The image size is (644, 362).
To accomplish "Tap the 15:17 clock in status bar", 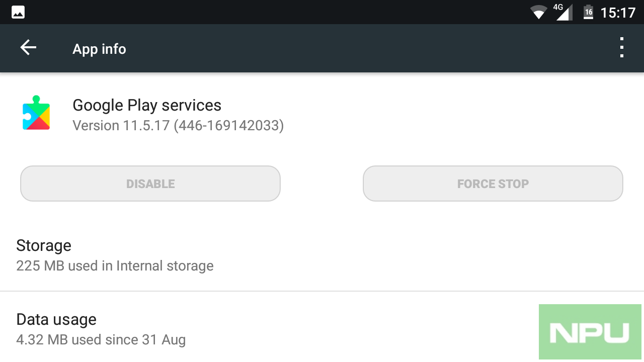I will (x=618, y=13).
